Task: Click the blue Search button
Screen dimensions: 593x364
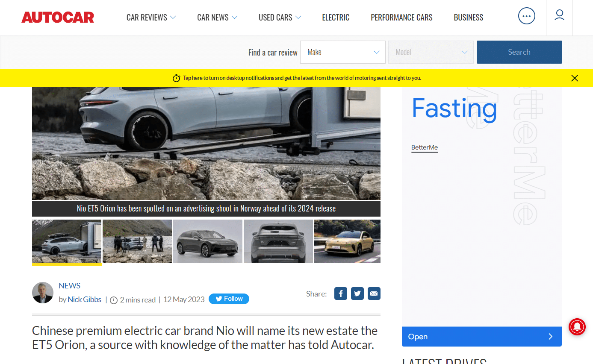Action: coord(519,52)
